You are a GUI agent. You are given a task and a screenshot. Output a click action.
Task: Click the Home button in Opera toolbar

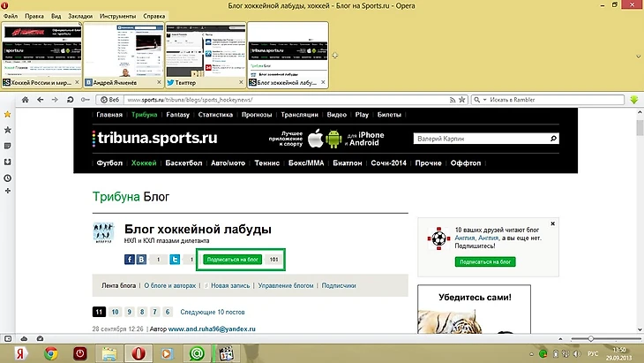coord(25,100)
